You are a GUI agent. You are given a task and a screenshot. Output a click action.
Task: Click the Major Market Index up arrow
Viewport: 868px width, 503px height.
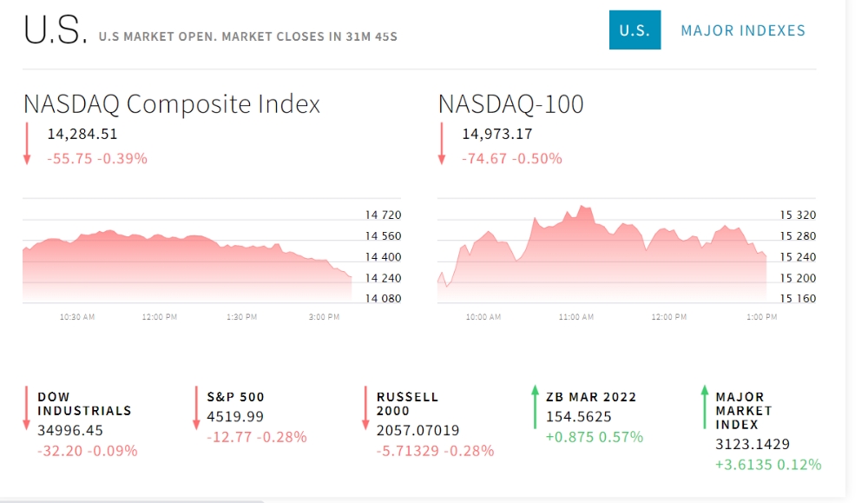pos(704,407)
